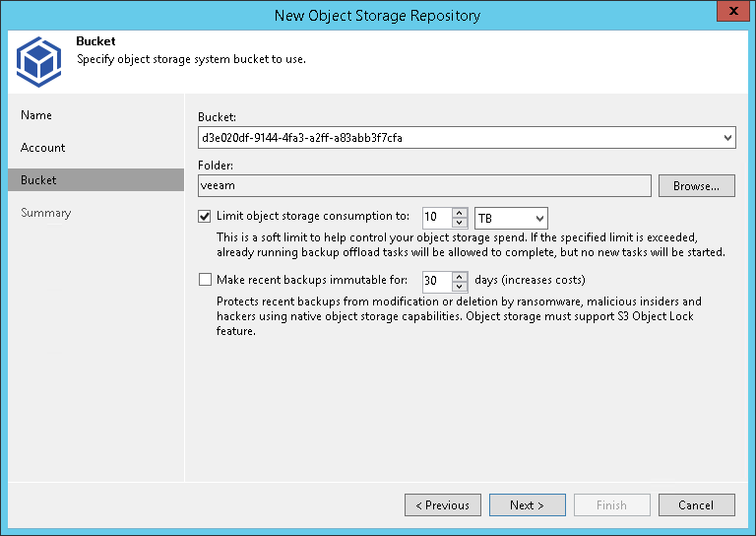The width and height of the screenshot is (756, 536).
Task: Cancel the repository wizard
Action: [x=697, y=505]
